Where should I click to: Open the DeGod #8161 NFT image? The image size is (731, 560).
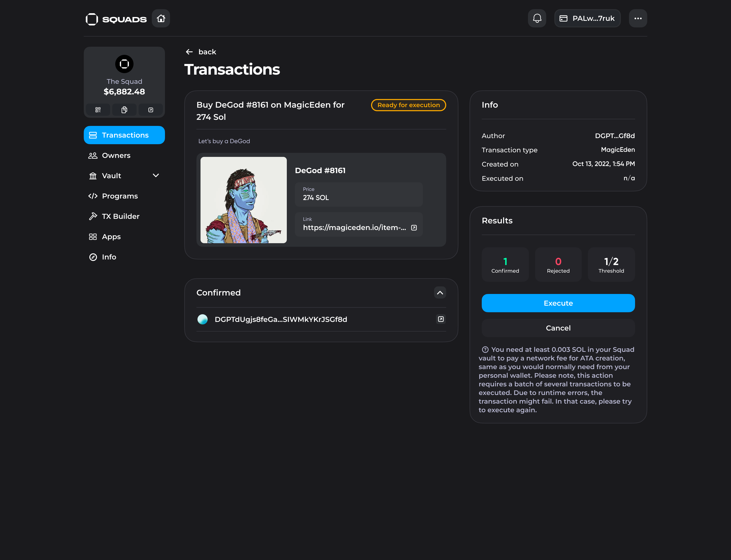[243, 200]
